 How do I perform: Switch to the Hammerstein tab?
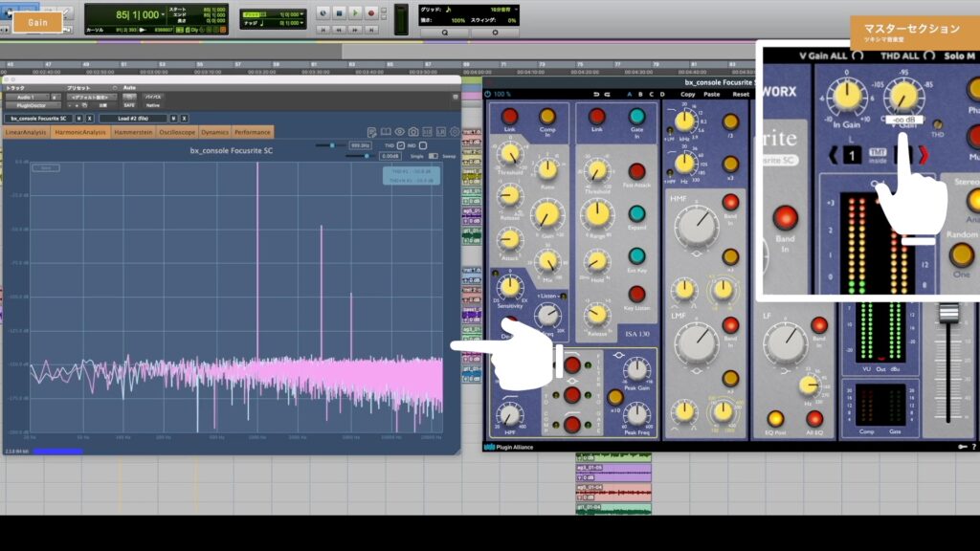(x=133, y=132)
